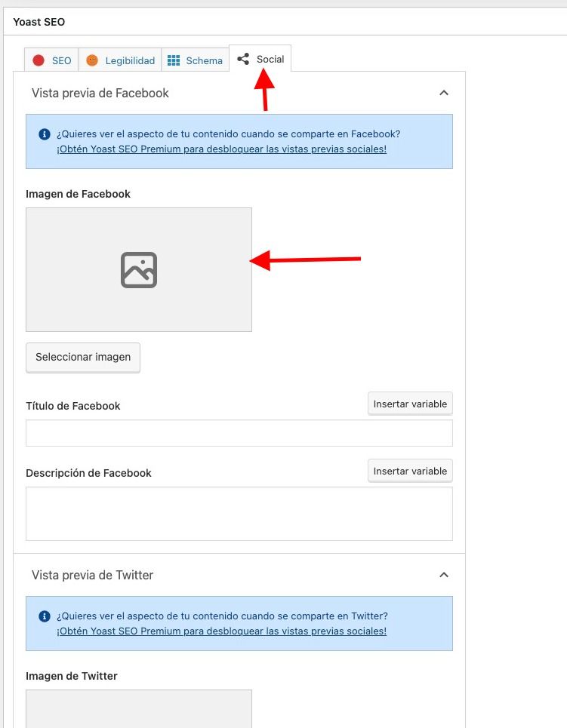Screen dimensions: 567x728
Task: Click the Facebook image placeholder
Action: [139, 270]
